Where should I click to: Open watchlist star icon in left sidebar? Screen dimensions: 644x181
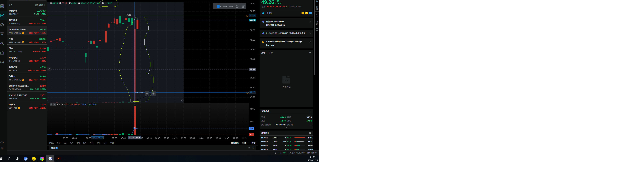pyautogui.click(x=2, y=6)
